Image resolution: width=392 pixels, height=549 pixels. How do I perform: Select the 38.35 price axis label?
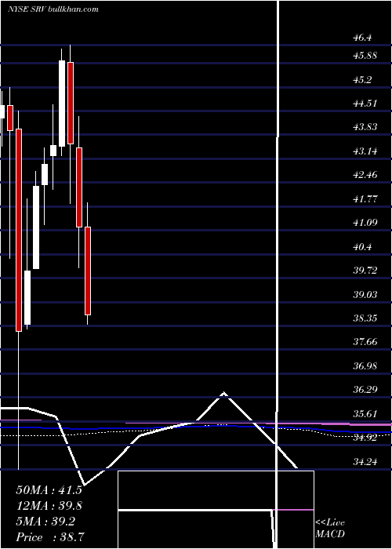click(365, 318)
